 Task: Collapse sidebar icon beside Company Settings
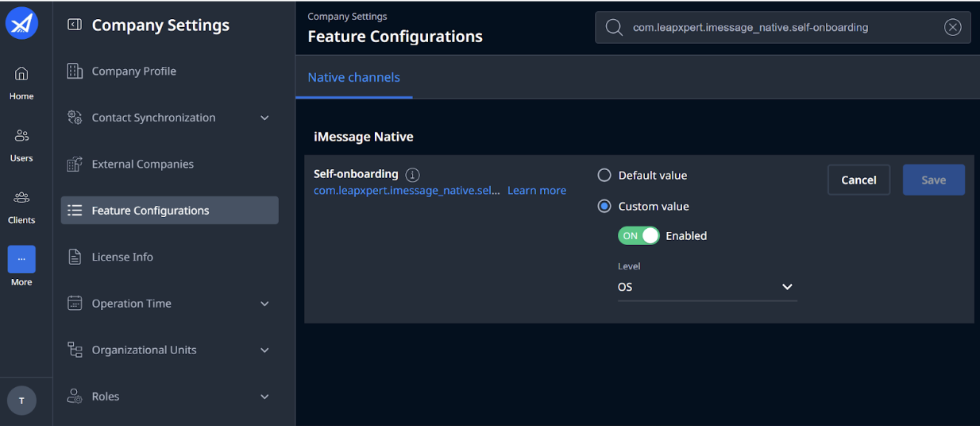(x=75, y=25)
